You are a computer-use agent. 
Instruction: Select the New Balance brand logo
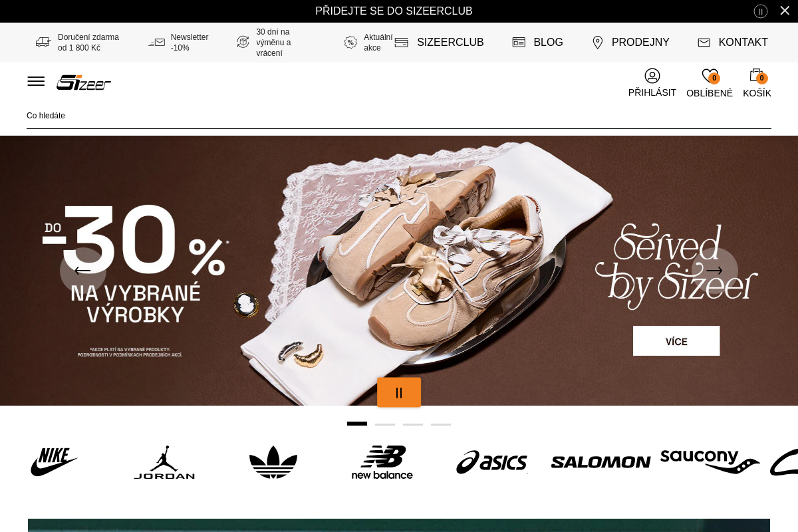point(382,462)
